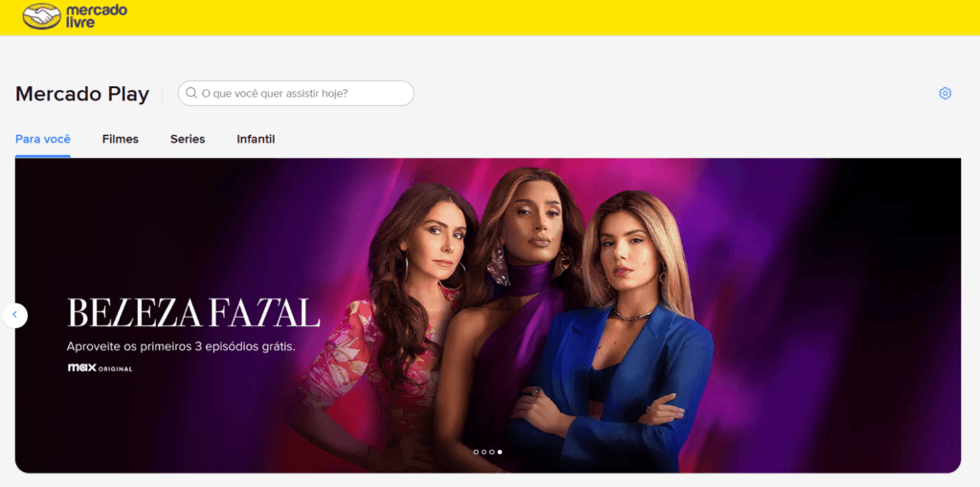The width and height of the screenshot is (980, 487).
Task: Select the first carousel dot indicator
Action: 477,452
